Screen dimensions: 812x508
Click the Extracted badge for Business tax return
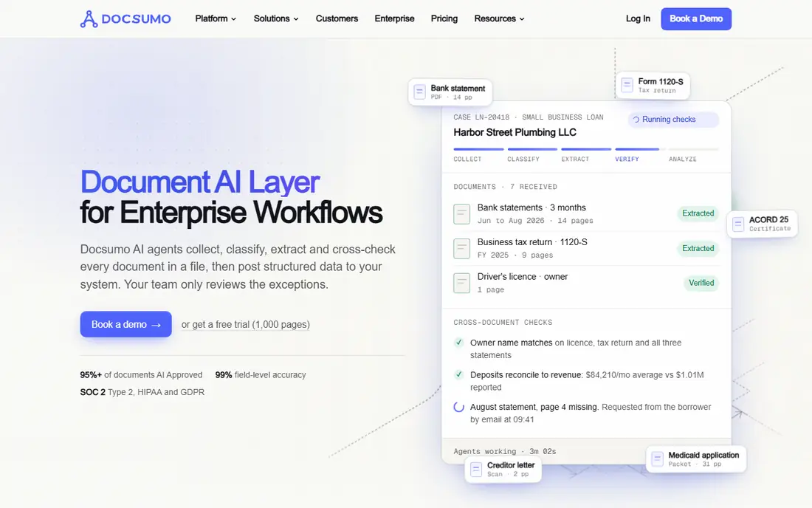[x=698, y=249]
